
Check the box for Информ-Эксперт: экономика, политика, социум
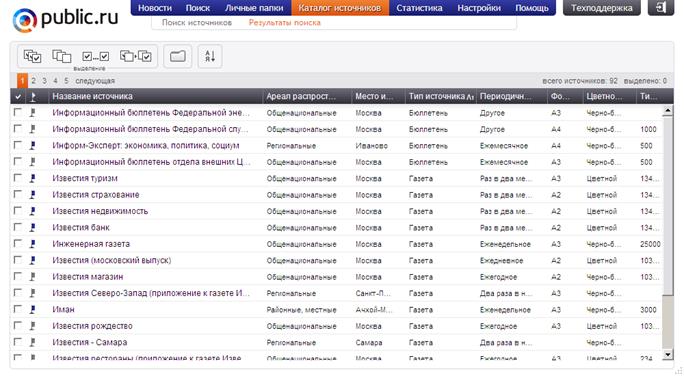17,145
